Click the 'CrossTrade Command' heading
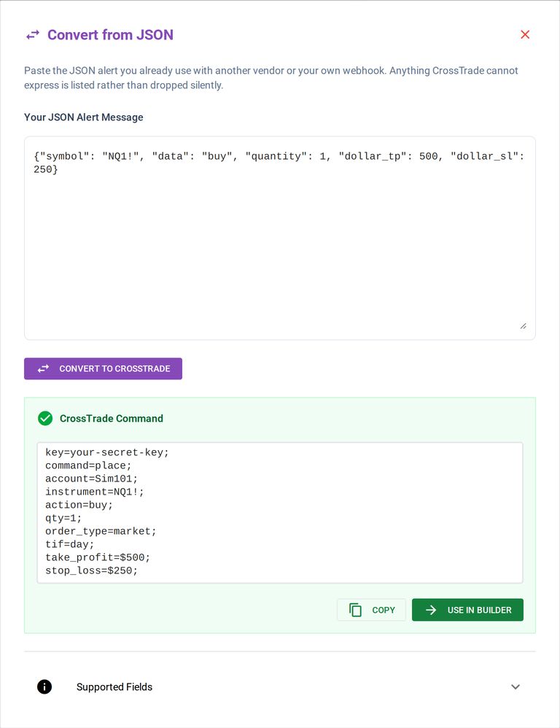The height and width of the screenshot is (728, 560). point(112,418)
